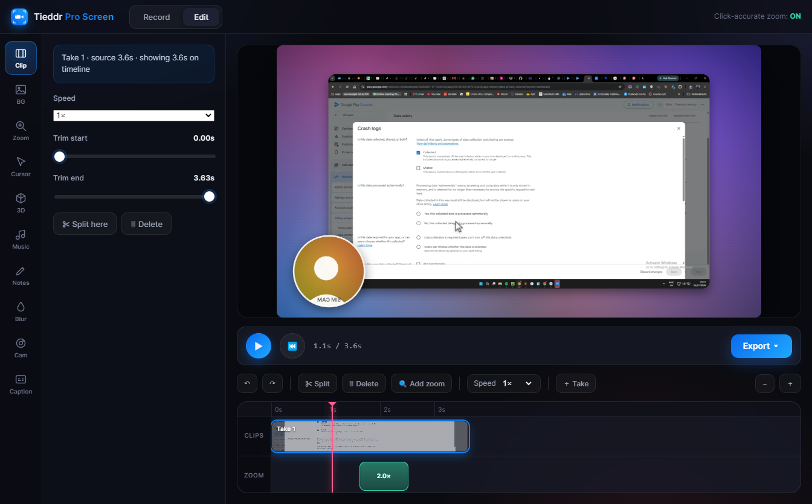This screenshot has width=812, height=504.
Task: Check the Shared checkbox in preview
Action: point(418,168)
